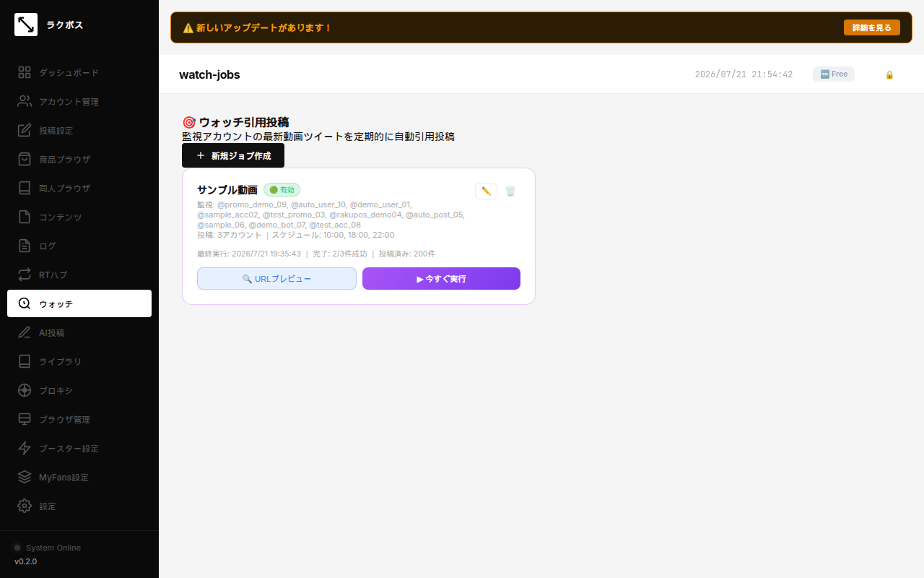The width and height of the screenshot is (924, 578).
Task: Click the ブースター設定 lightning icon
Action: [25, 448]
